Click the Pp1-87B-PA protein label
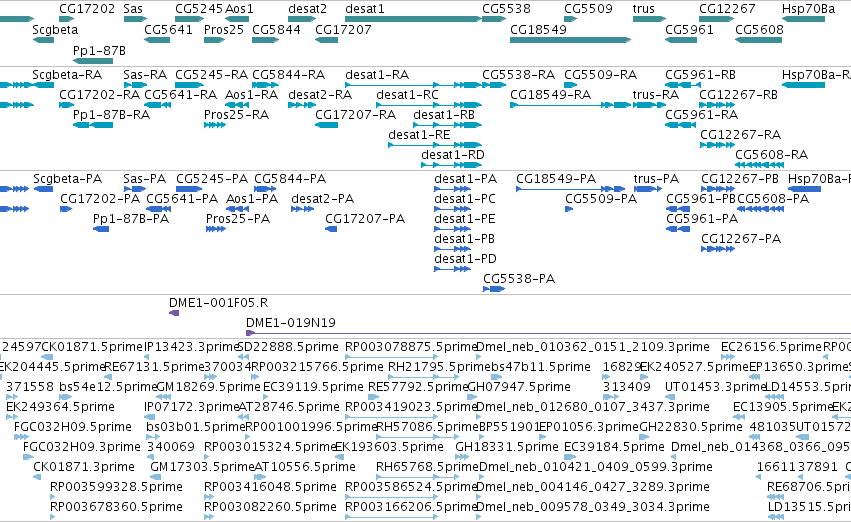Viewport: 851px width, 522px height. (131, 219)
